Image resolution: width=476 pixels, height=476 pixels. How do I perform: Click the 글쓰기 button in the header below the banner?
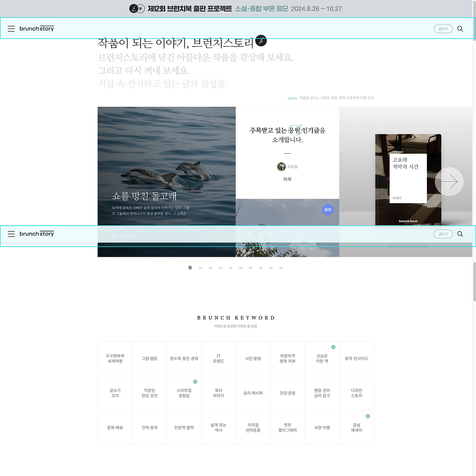(443, 29)
